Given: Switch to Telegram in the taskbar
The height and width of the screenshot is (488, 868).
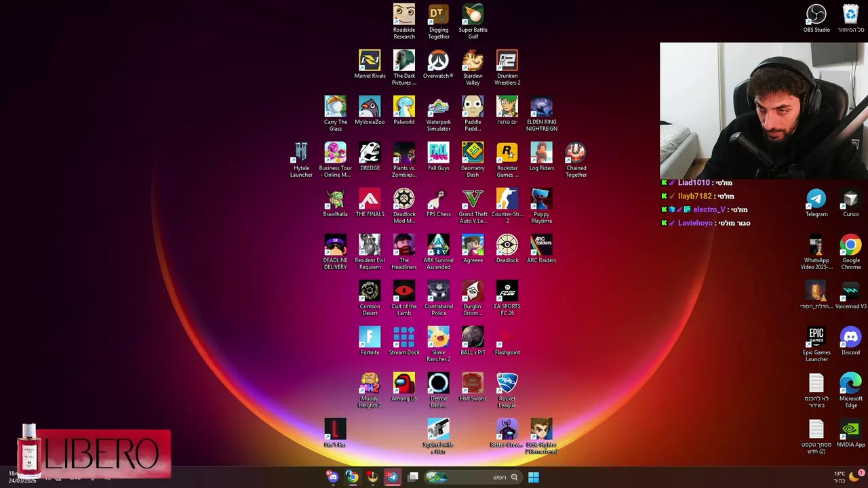Looking at the screenshot, I should coord(392,477).
